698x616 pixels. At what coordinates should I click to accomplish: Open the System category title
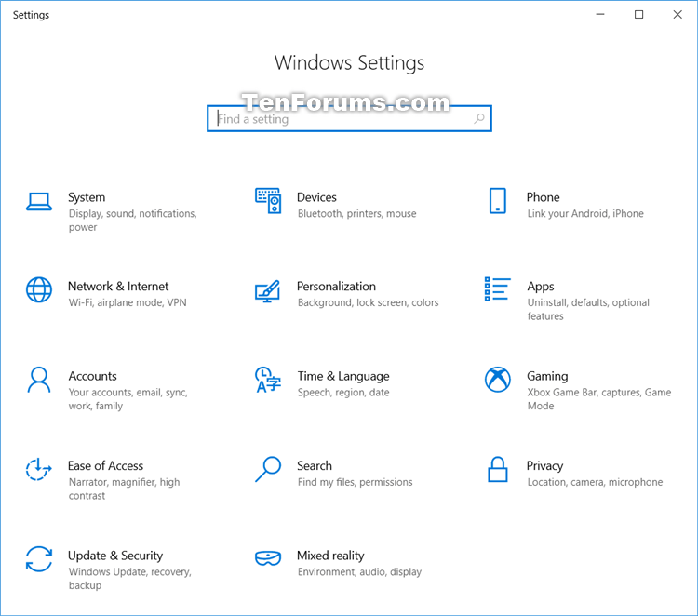tap(87, 197)
